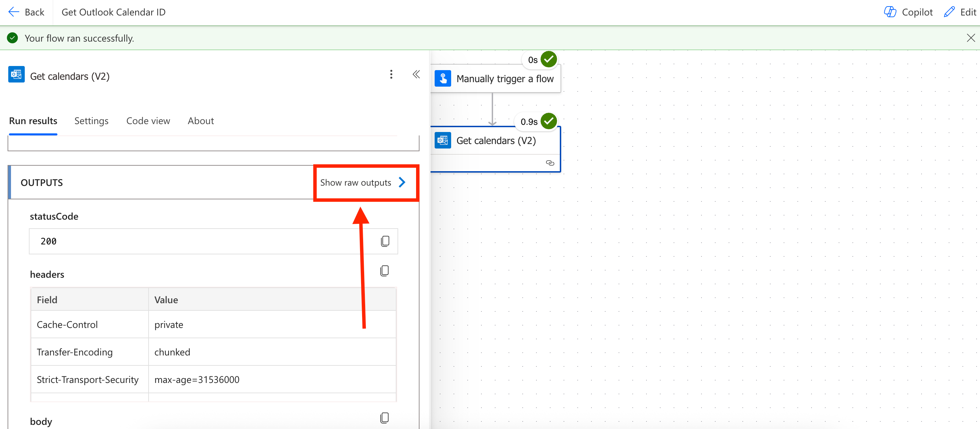Switch to the Settings tab

click(91, 121)
